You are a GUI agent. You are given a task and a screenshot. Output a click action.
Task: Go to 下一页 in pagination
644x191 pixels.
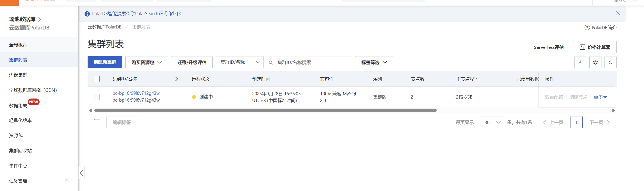pyautogui.click(x=599, y=122)
